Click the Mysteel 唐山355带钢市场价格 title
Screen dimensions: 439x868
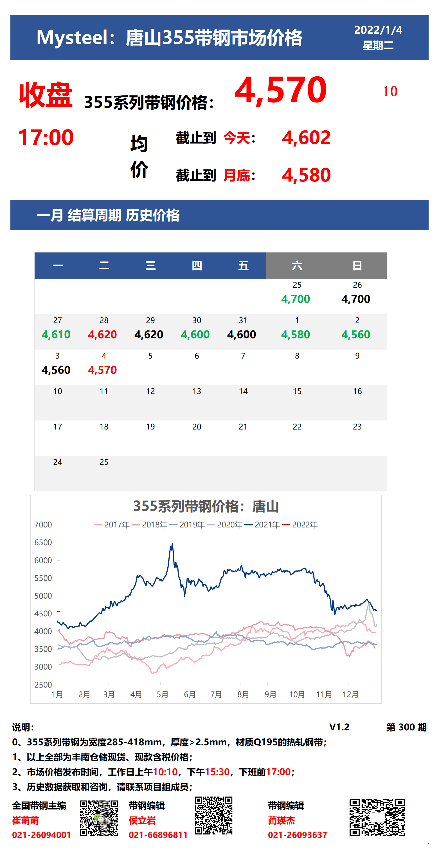click(x=169, y=37)
